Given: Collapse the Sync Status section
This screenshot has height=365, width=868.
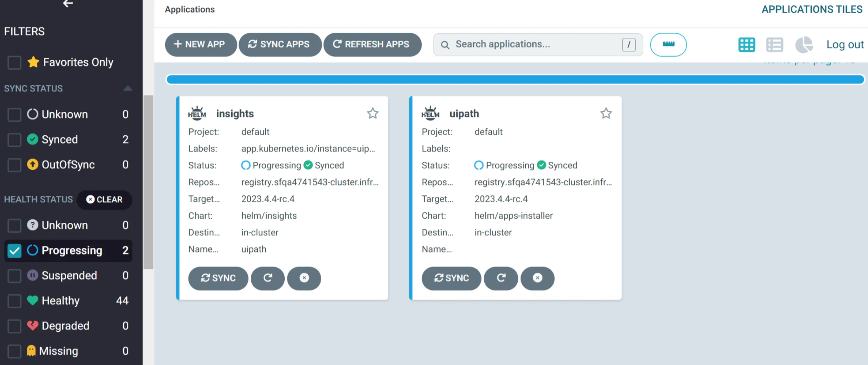Looking at the screenshot, I should click(127, 88).
